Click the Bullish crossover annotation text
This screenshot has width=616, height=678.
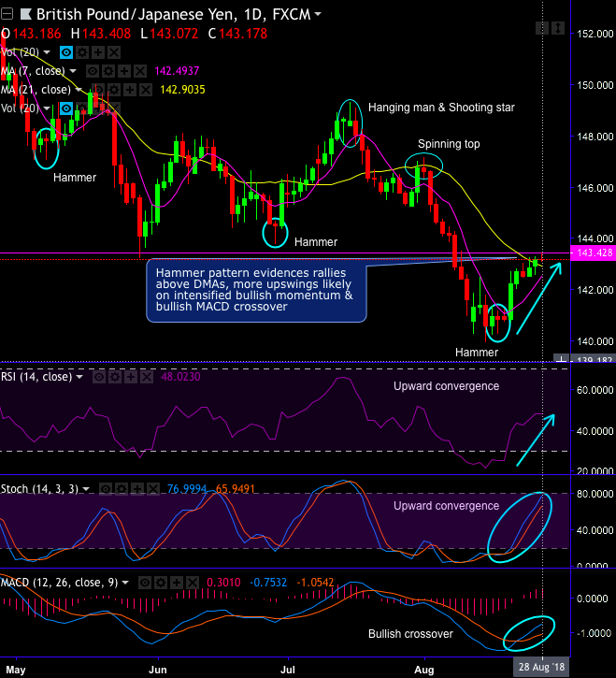coord(410,634)
